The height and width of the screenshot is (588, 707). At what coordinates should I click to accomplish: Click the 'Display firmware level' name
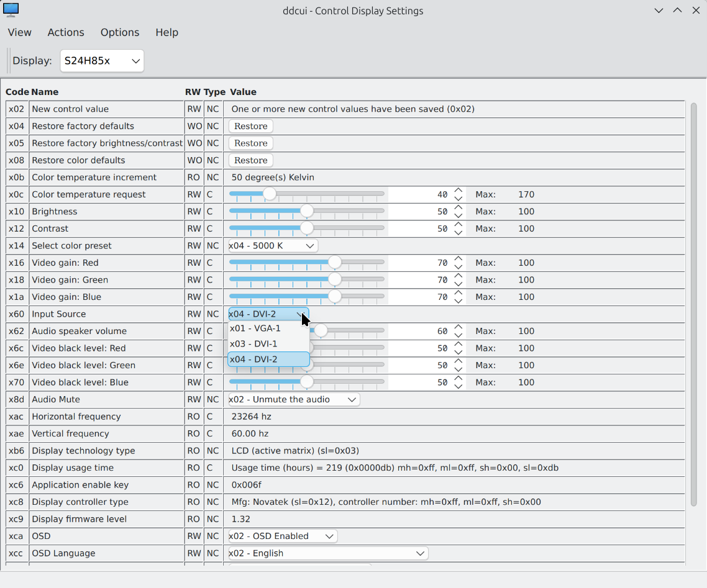[x=80, y=519]
